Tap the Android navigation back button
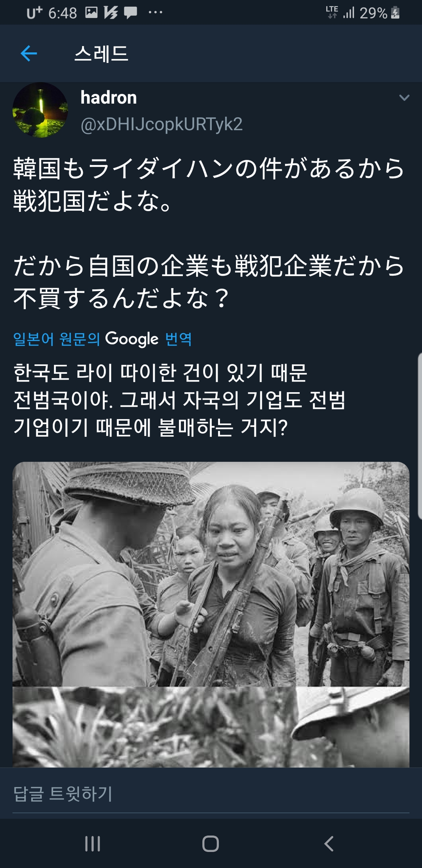 click(x=329, y=844)
